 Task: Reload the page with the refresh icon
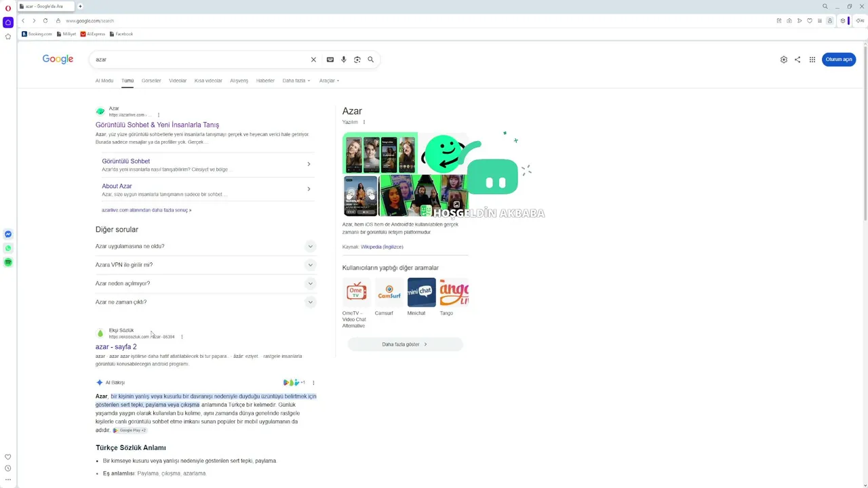pos(45,21)
